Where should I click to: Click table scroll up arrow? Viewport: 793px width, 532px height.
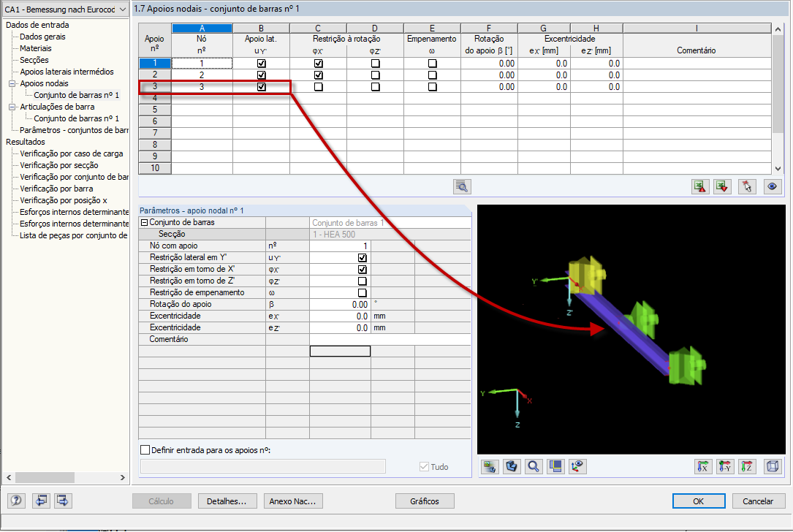[778, 29]
